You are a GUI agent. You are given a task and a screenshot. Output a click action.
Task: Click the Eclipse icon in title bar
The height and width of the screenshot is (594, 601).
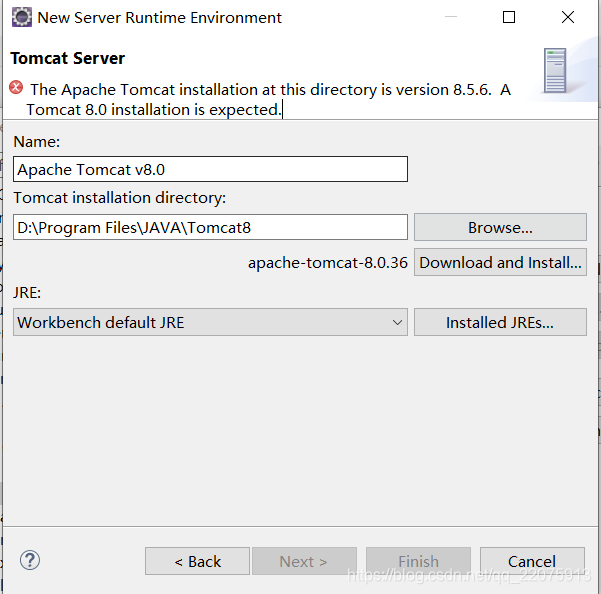[21, 17]
